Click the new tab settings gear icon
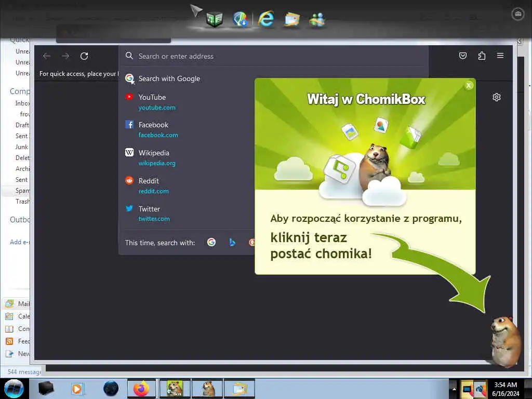This screenshot has width=532, height=399. pyautogui.click(x=496, y=97)
